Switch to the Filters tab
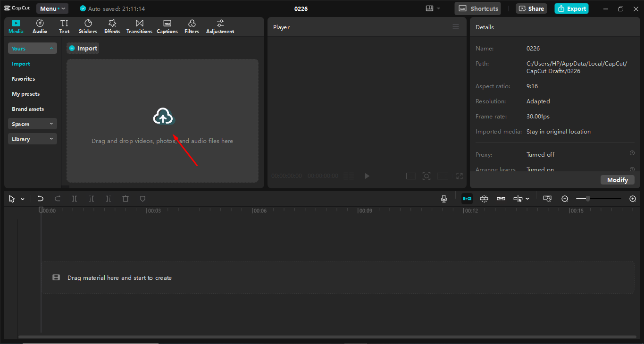Screen dimensions: 644x344 click(192, 26)
